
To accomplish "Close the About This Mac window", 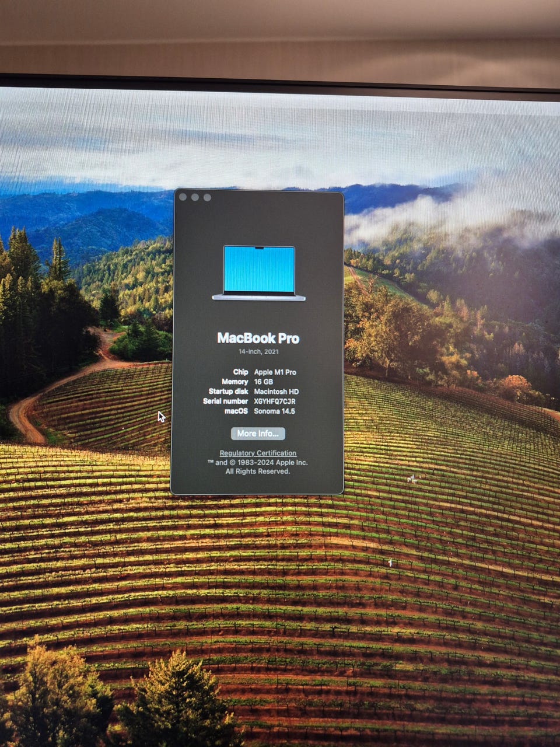I will 183,197.
